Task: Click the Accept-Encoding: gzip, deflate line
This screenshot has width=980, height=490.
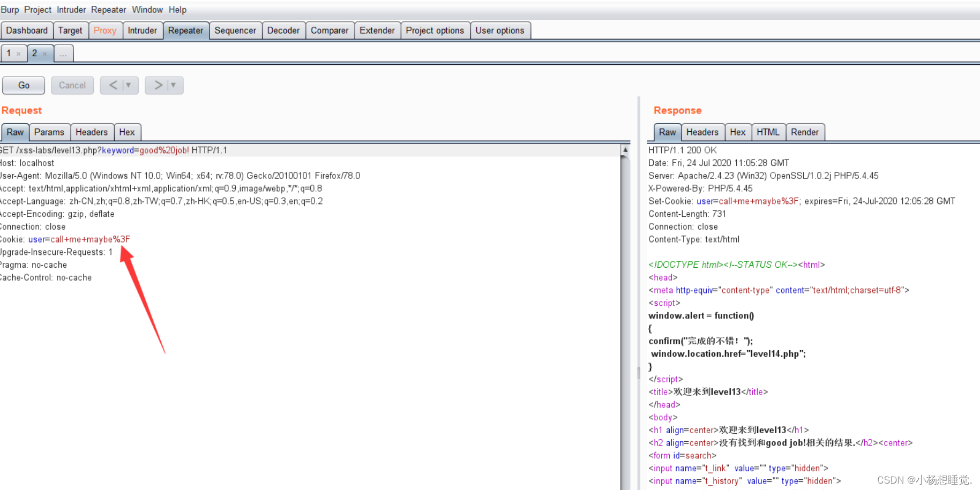Action: coord(57,214)
